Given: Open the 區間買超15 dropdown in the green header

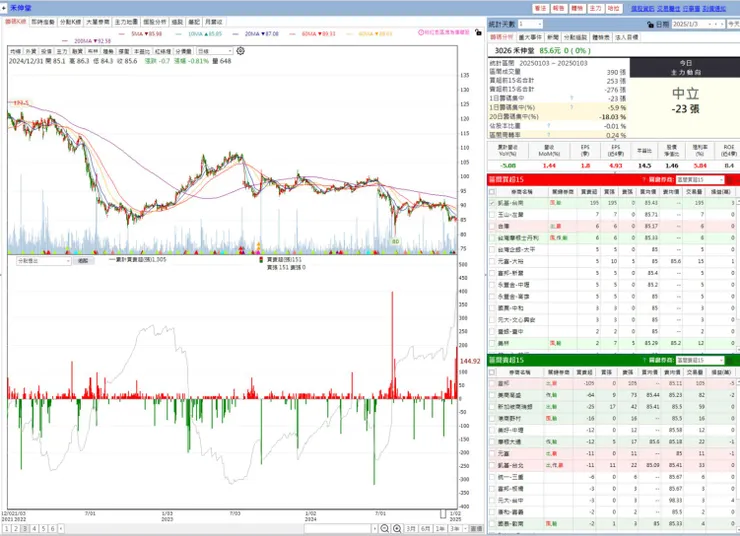Looking at the screenshot, I should (x=699, y=360).
